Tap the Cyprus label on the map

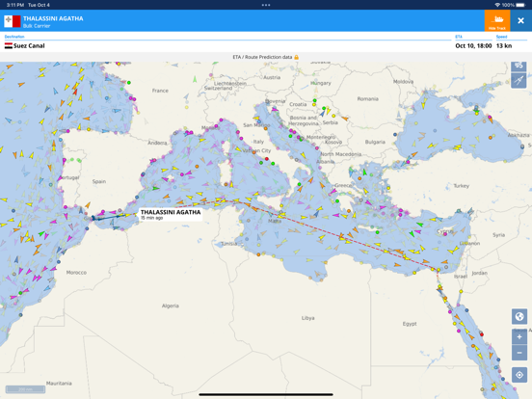tap(444, 231)
